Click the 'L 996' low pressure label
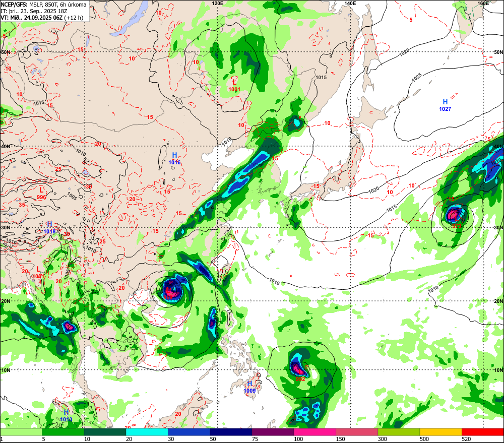 coord(41,194)
